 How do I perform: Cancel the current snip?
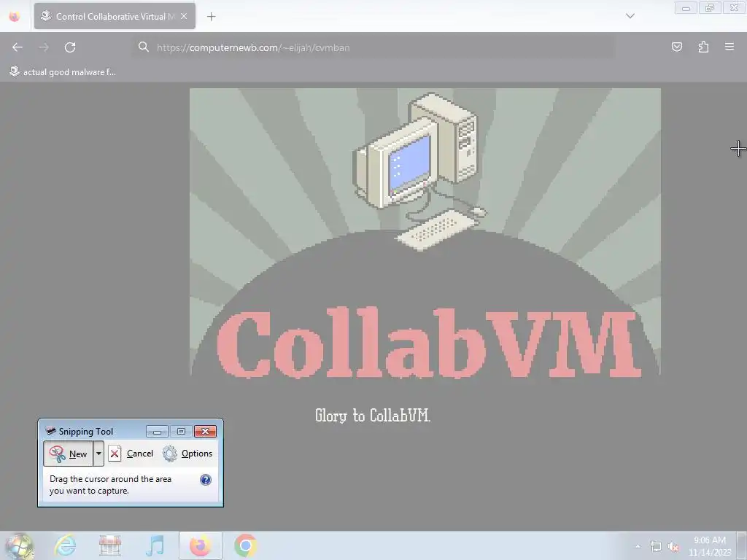[x=131, y=454]
